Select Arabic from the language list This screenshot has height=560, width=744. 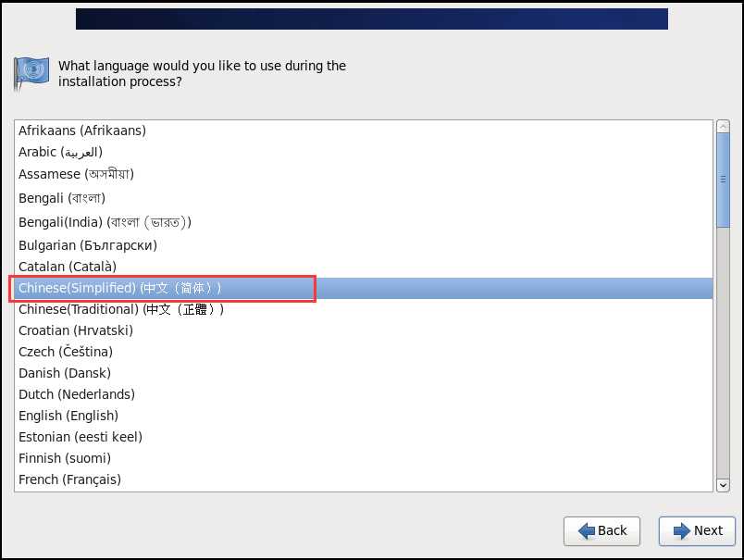coord(364,153)
